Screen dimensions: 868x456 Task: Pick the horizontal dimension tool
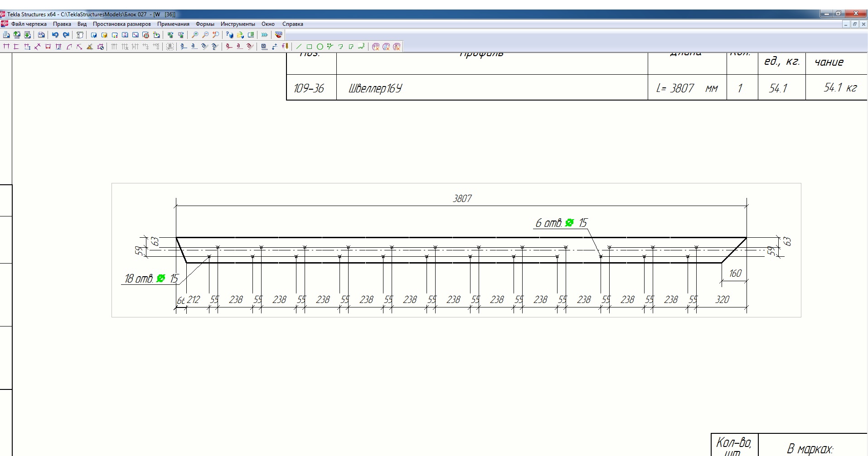tap(6, 47)
